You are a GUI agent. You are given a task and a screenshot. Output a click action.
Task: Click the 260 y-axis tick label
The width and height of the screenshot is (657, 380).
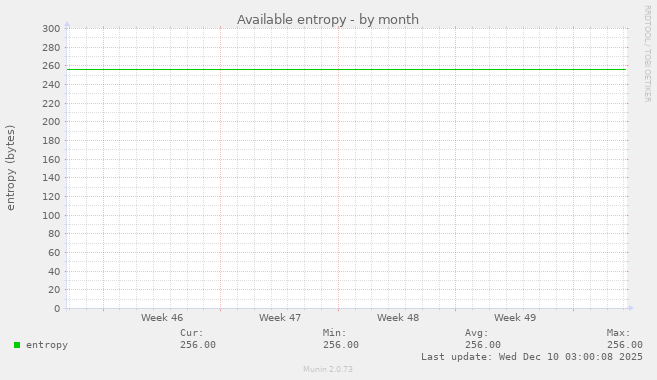(x=51, y=66)
